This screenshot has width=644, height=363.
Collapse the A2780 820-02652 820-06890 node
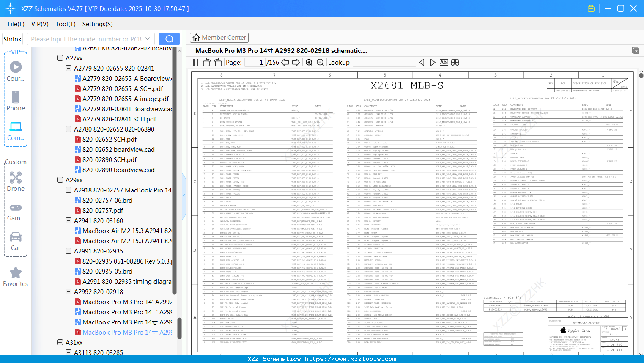[69, 129]
